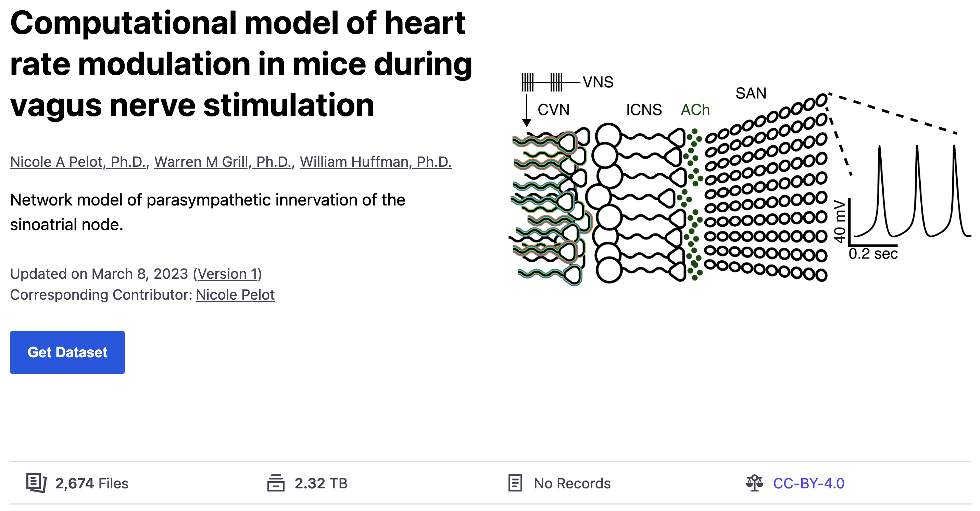Click the records document icon
The width and height of the screenshot is (980, 511).
coord(515,483)
